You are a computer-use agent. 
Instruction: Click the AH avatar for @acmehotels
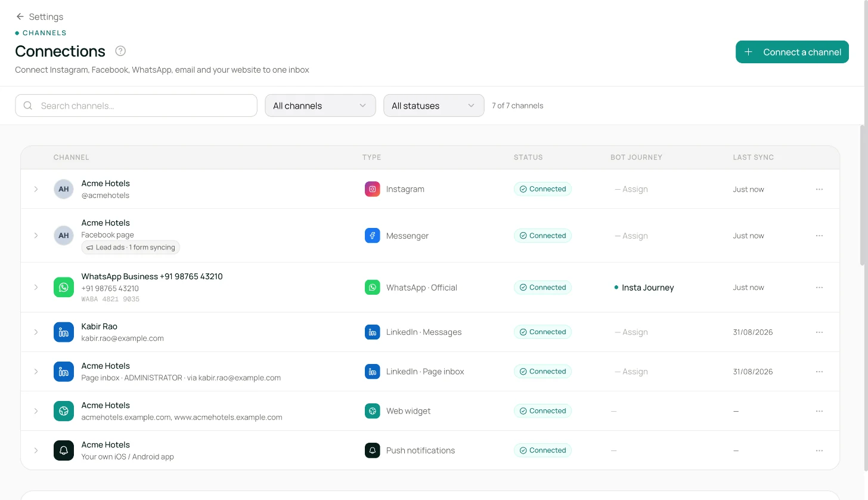pos(64,189)
